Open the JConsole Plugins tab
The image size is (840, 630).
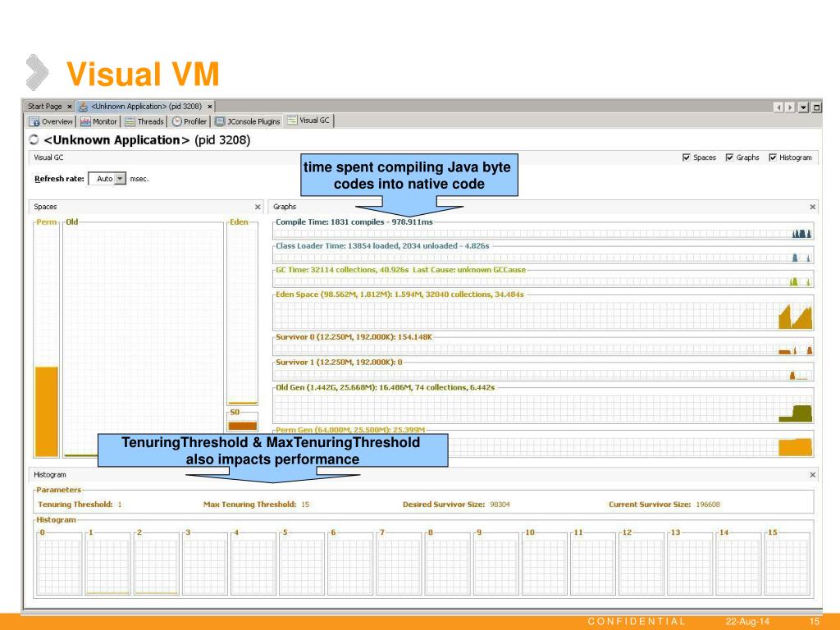click(x=248, y=121)
